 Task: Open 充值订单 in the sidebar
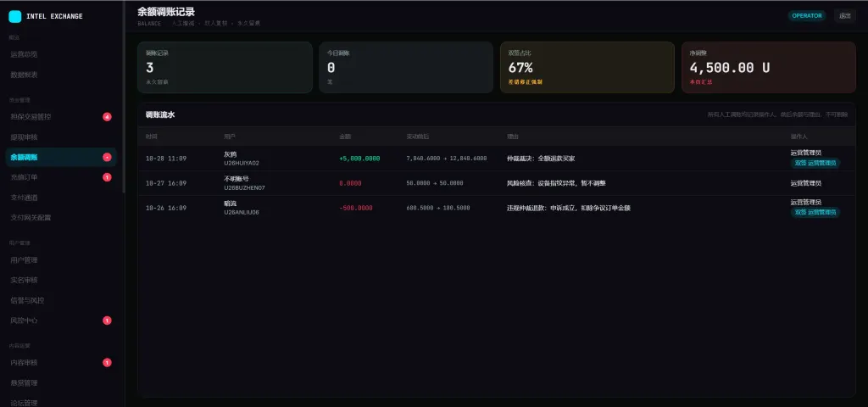coord(61,177)
